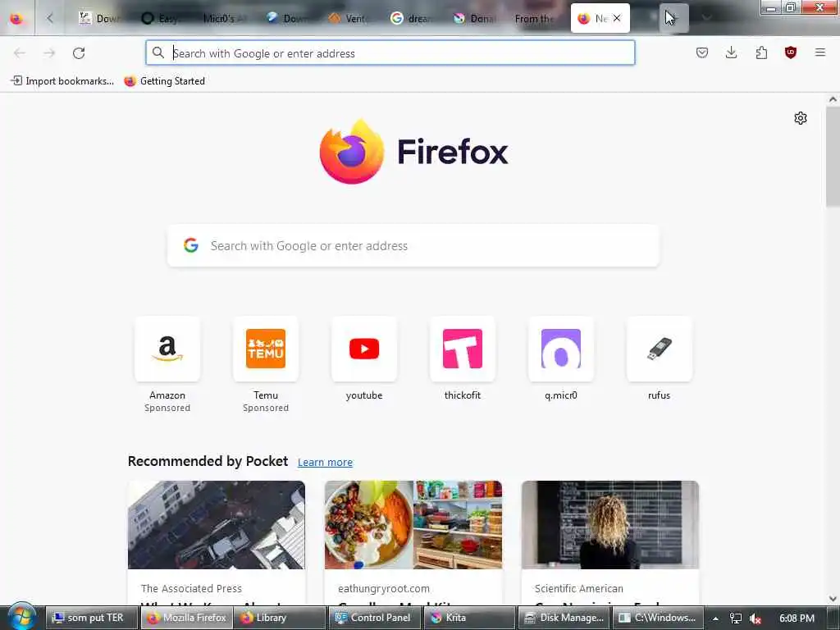Click the Mozilla Firefox taskbar button
Screen dimensions: 840x630
coord(186,618)
